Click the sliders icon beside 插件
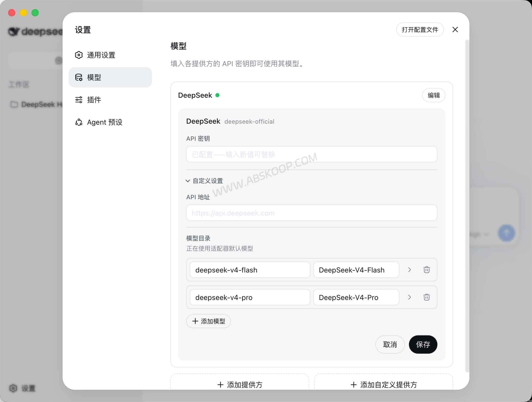This screenshot has height=402, width=532. point(79,100)
